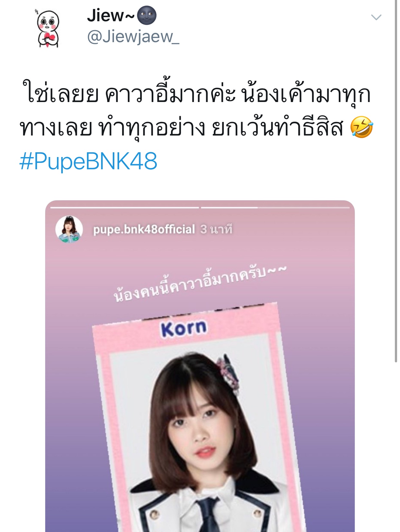Tap the dark moon emoji beside Jiew~
The height and width of the screenshot is (532, 400).
click(x=147, y=16)
